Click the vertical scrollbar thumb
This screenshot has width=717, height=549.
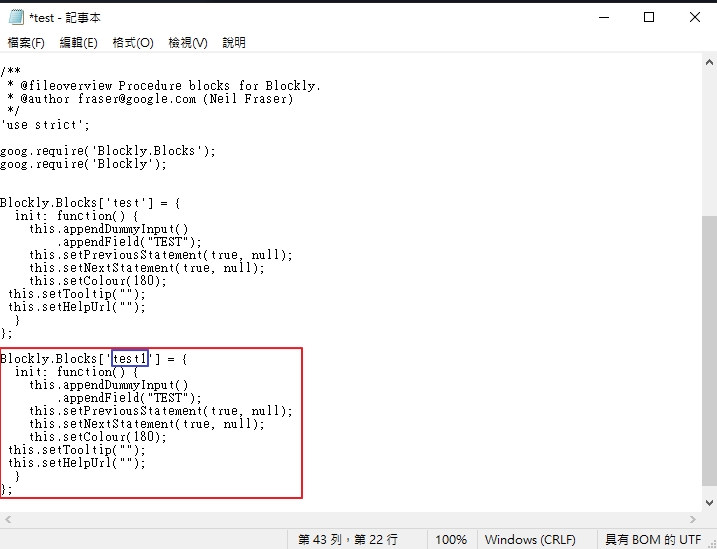[x=709, y=351]
